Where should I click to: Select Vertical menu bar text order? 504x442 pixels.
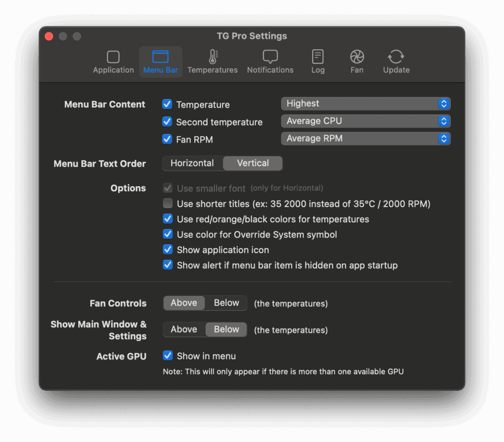(253, 163)
